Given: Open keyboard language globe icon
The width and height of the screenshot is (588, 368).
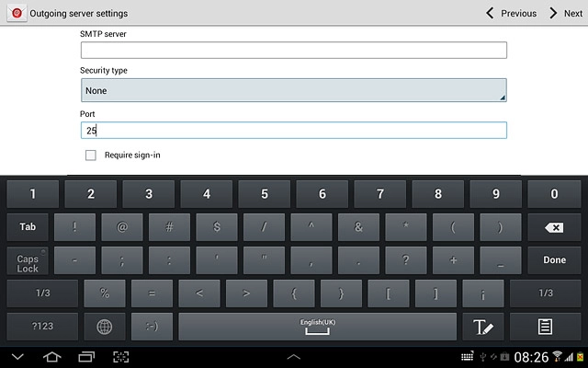Looking at the screenshot, I should pyautogui.click(x=105, y=327).
